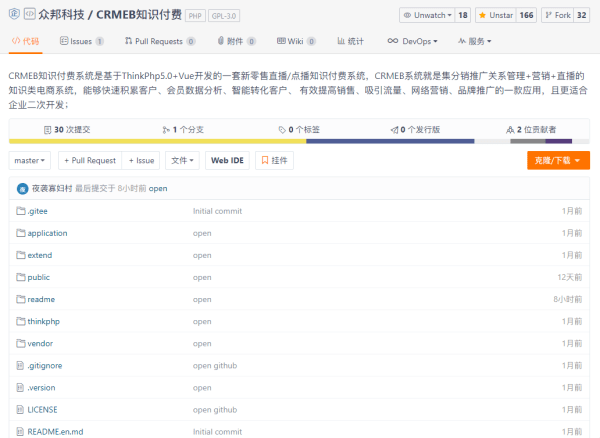
Task: Expand the DevOps menu
Action: [412, 41]
